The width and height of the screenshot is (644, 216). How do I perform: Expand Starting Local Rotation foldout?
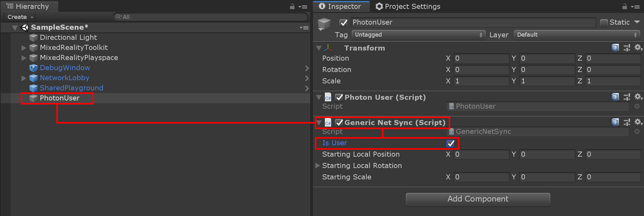coord(317,165)
